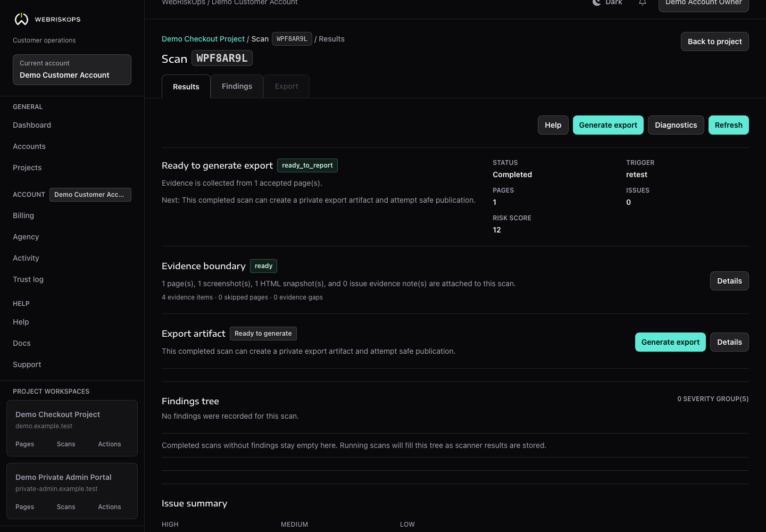The width and height of the screenshot is (766, 532).
Task: Open notifications bell icon
Action: point(643,2)
